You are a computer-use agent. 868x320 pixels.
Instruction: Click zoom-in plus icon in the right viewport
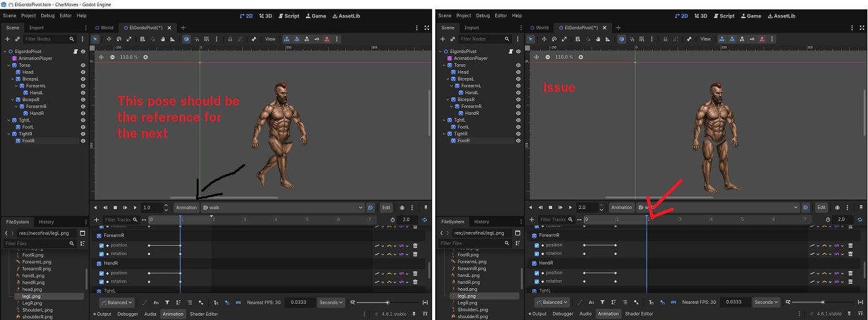pos(581,57)
